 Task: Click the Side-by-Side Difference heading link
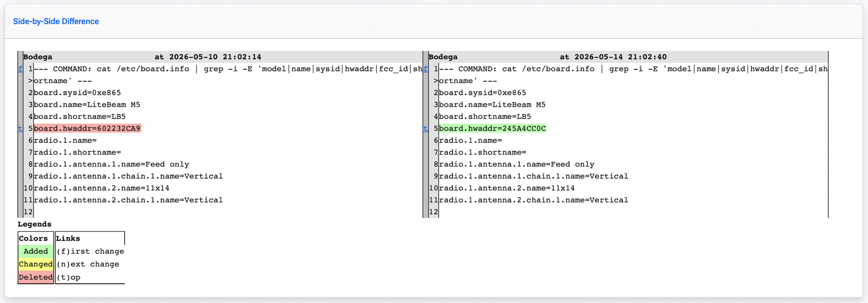56,22
